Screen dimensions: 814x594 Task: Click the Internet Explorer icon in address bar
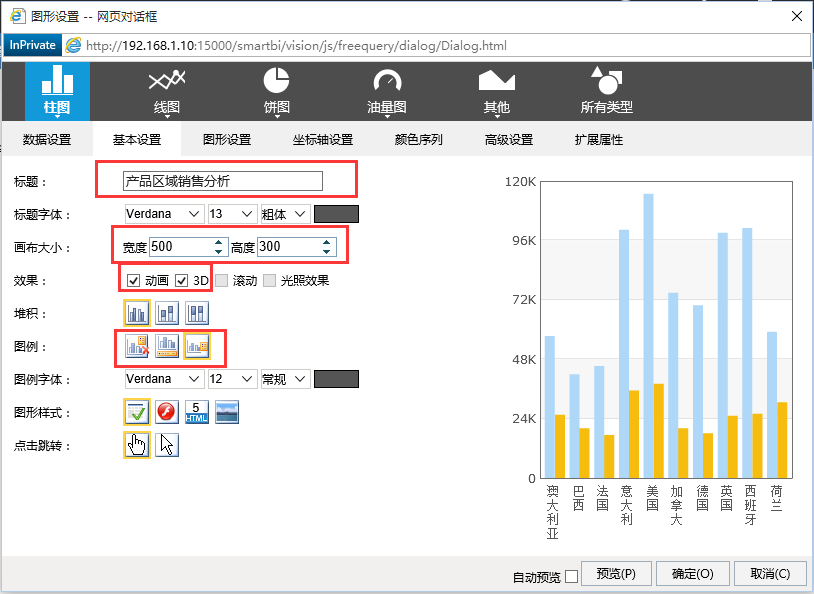coord(73,45)
